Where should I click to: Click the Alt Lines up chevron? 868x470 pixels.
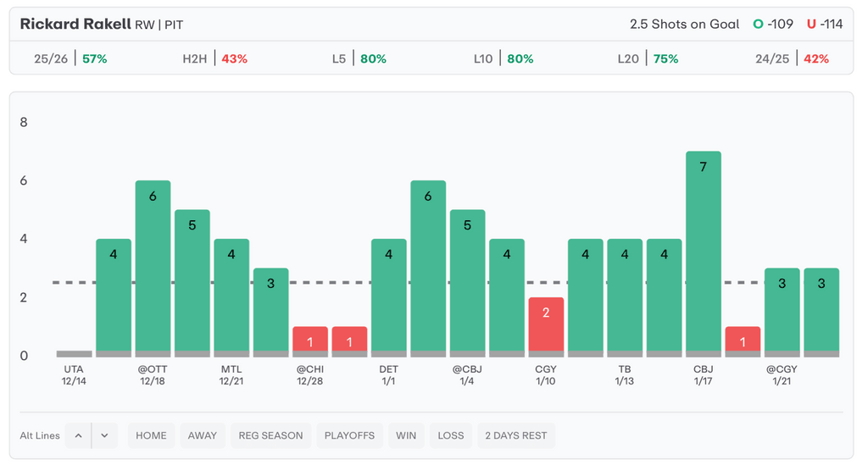78,435
